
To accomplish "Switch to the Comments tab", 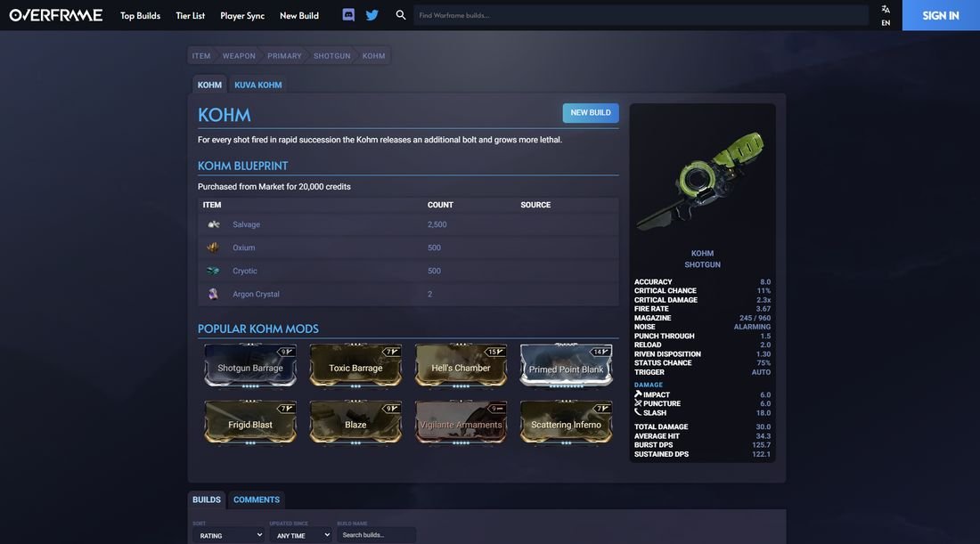I will (257, 499).
